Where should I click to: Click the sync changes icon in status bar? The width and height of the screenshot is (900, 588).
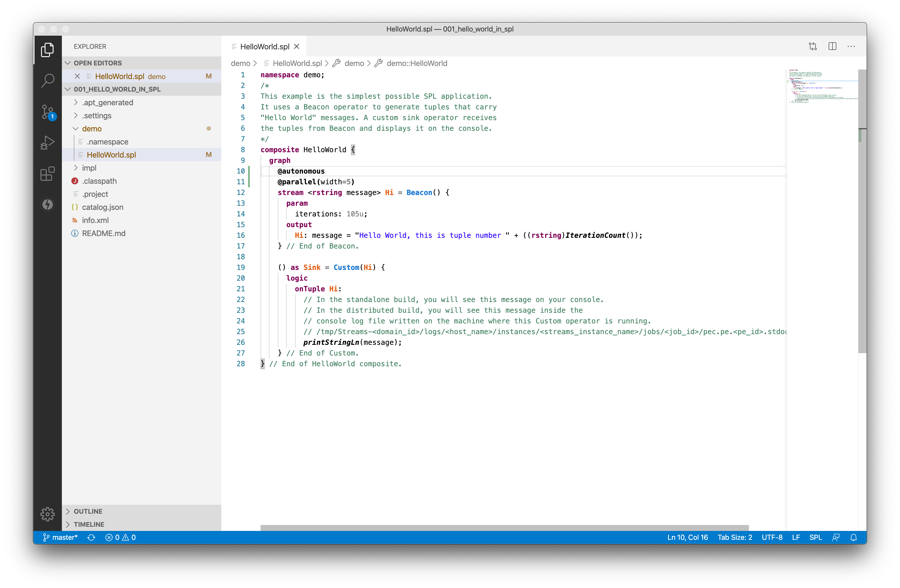91,537
